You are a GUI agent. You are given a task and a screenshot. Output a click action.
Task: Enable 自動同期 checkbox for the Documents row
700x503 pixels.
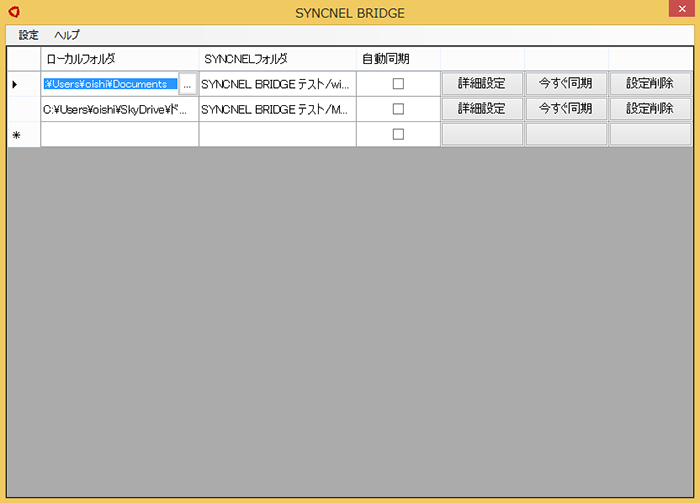(x=398, y=83)
